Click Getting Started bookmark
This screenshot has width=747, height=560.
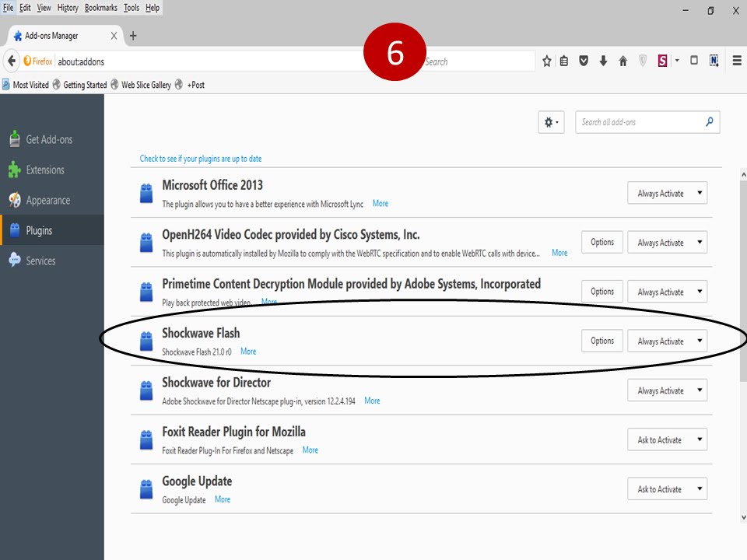coord(80,85)
